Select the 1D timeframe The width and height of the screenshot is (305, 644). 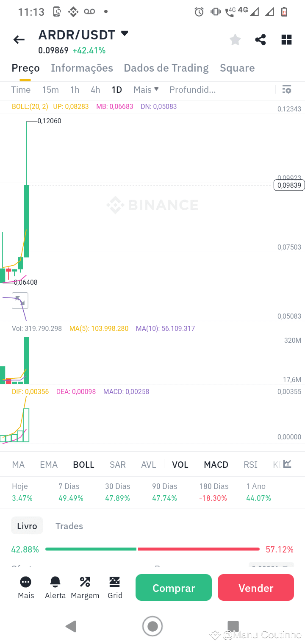coord(116,89)
